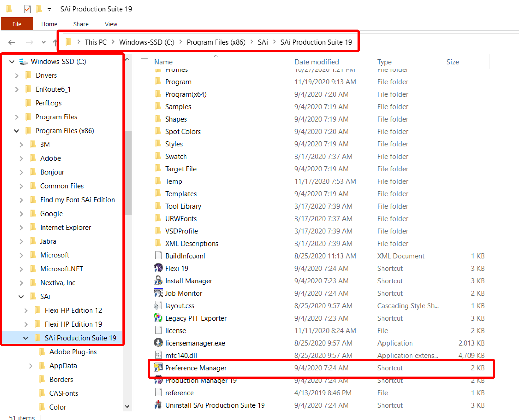Click the Back navigation arrow
The image size is (519, 420).
[12, 42]
